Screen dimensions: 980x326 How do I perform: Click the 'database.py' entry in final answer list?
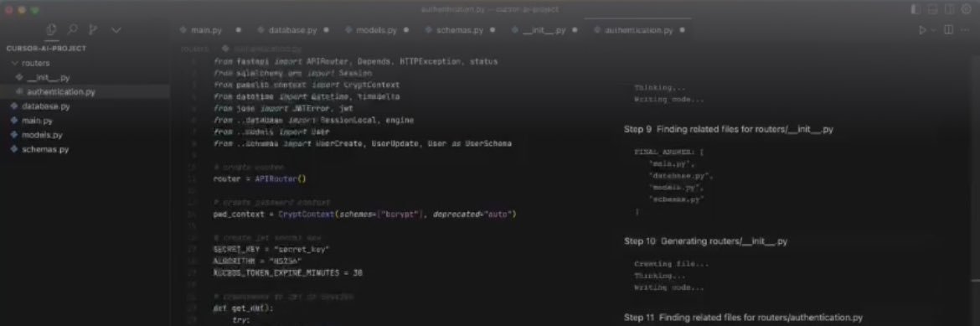(x=681, y=176)
